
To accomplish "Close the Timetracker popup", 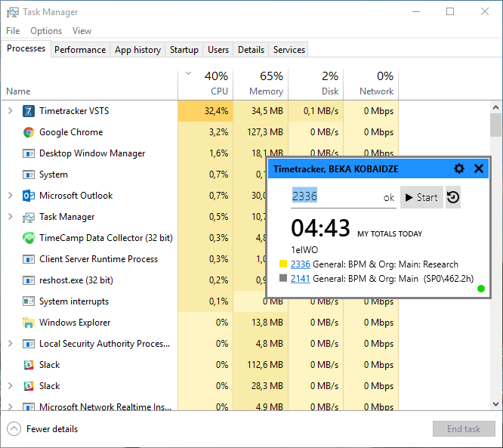I will tap(479, 168).
